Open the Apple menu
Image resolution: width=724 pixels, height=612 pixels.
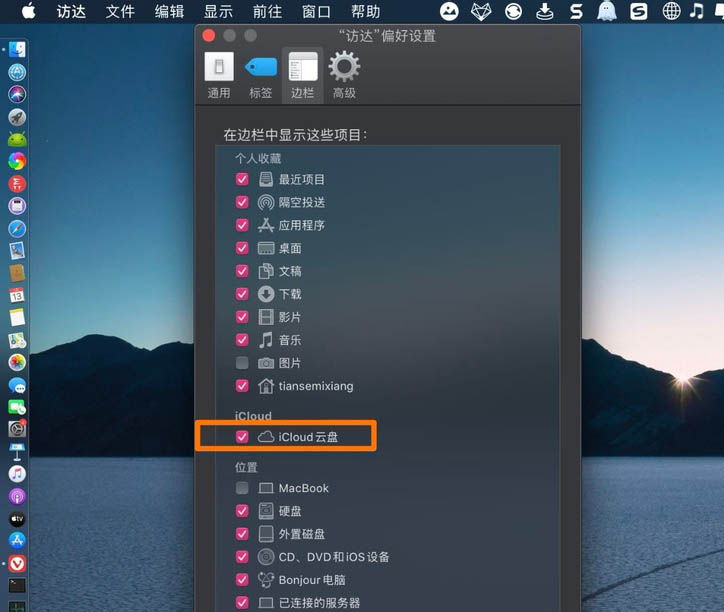coord(29,11)
